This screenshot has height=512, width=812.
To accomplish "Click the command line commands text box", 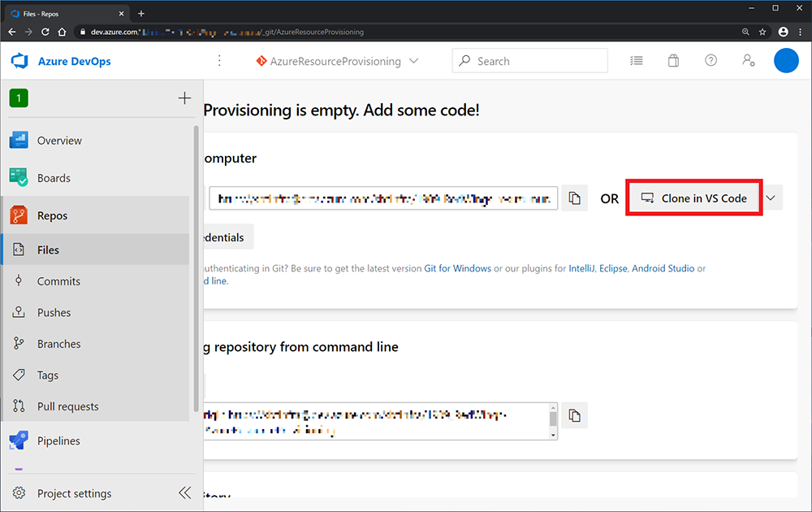I will pos(376,421).
